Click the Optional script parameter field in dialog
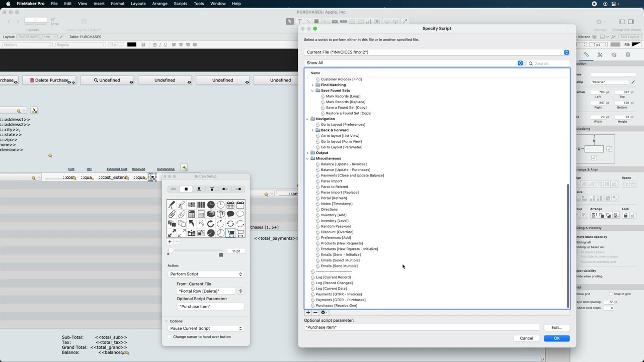The width and height of the screenshot is (644, 362). coord(422,327)
